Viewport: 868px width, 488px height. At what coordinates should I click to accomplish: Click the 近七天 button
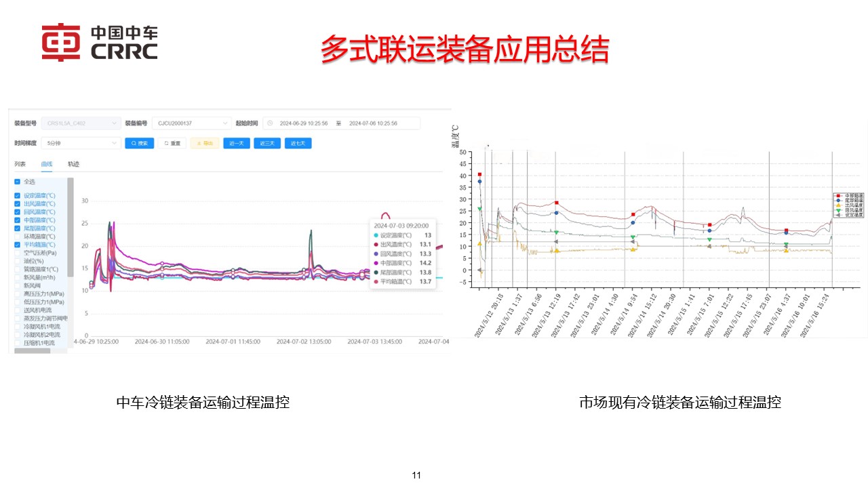[x=298, y=144]
